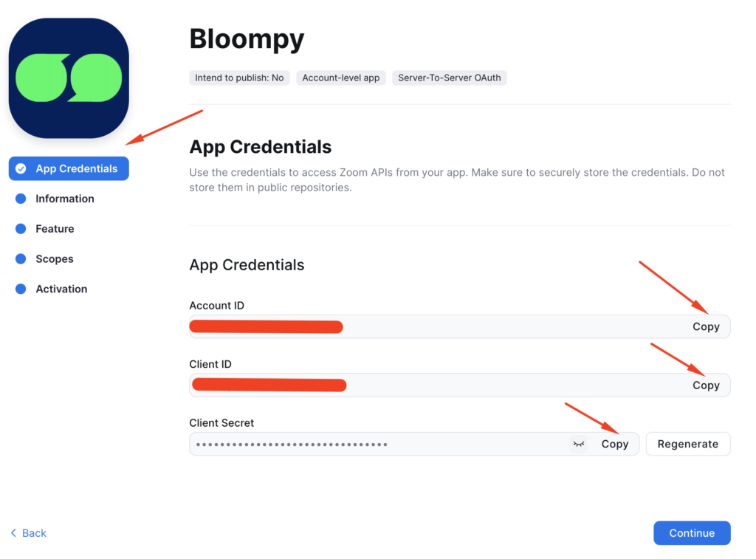Select the Feature sidebar item
This screenshot has width=756, height=559.
(x=55, y=229)
